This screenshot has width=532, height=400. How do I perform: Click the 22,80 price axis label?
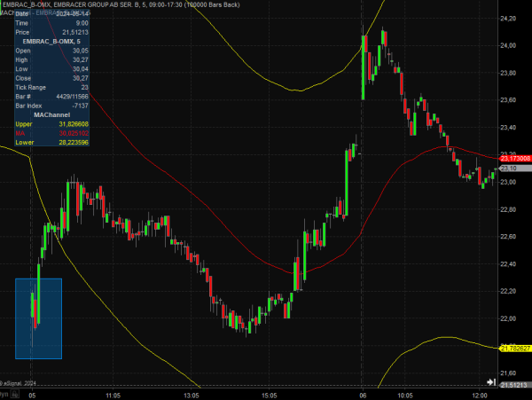tap(508, 209)
